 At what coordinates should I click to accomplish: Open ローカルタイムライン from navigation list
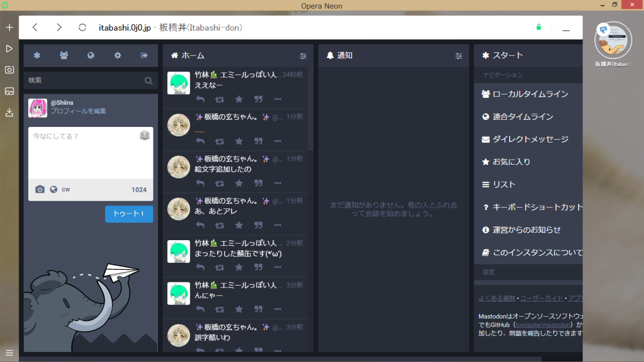530,94
